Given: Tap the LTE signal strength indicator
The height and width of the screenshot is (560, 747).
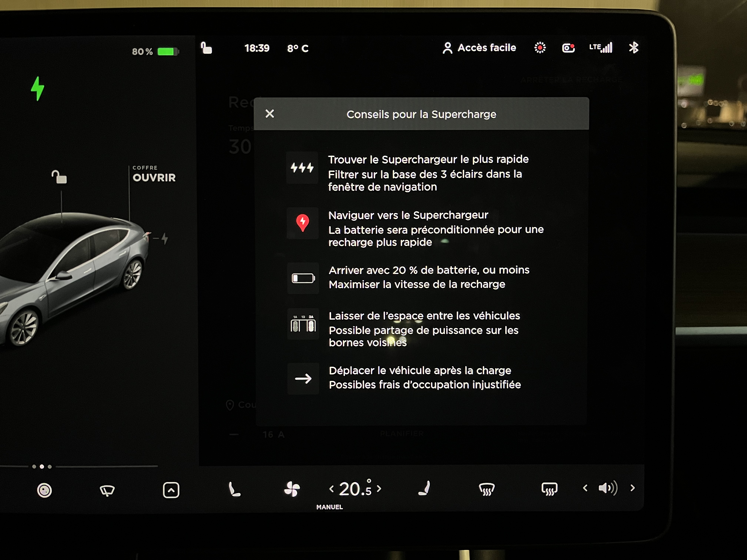Looking at the screenshot, I should click(x=601, y=48).
